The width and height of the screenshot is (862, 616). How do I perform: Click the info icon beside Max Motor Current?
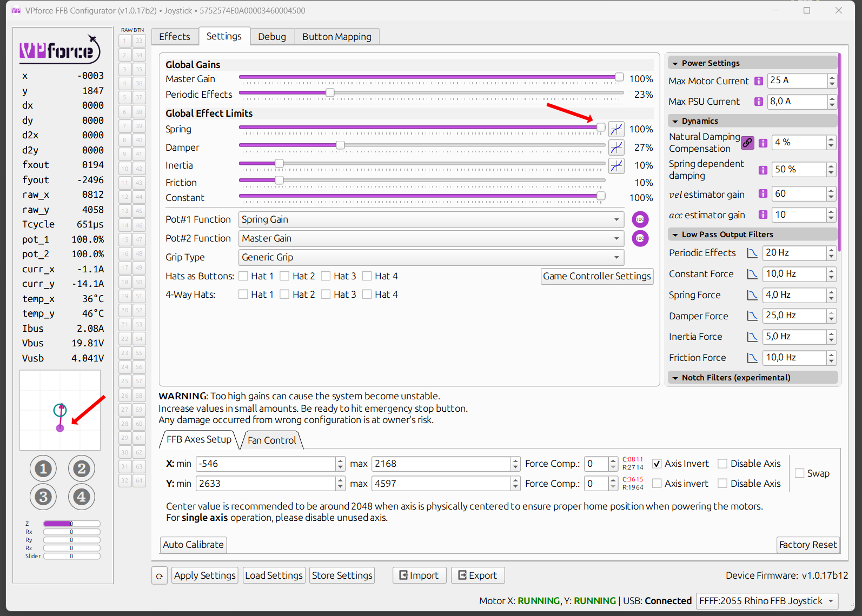point(759,81)
